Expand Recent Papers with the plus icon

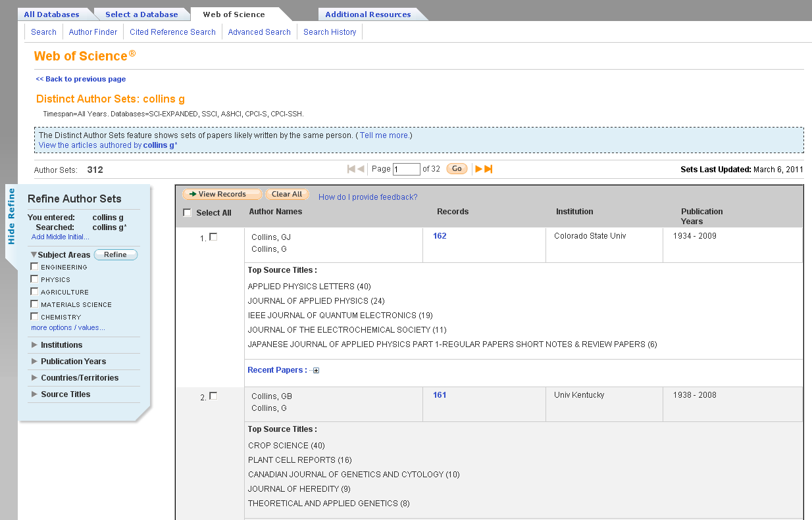[x=316, y=371]
